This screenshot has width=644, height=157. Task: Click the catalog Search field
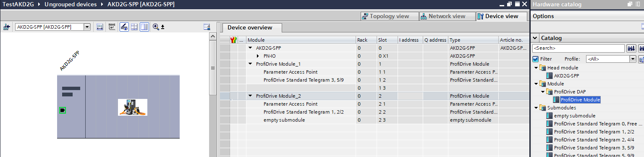(x=579, y=48)
